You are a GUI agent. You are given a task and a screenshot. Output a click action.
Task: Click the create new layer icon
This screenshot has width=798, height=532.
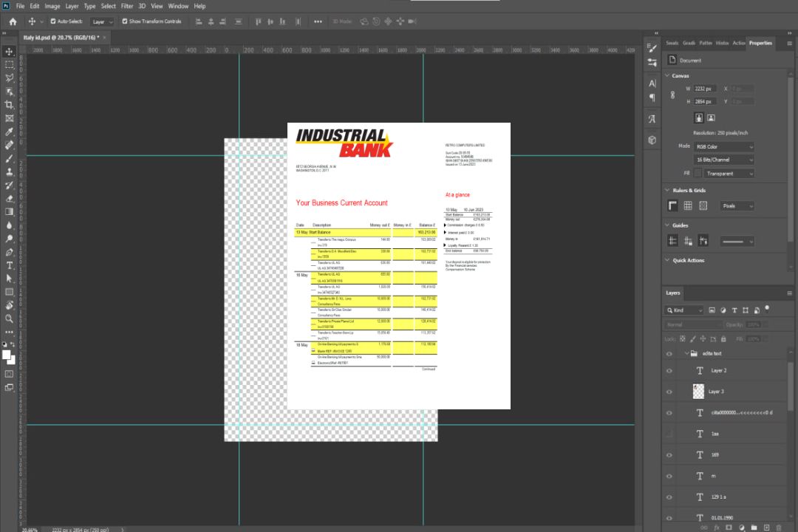[766, 528]
